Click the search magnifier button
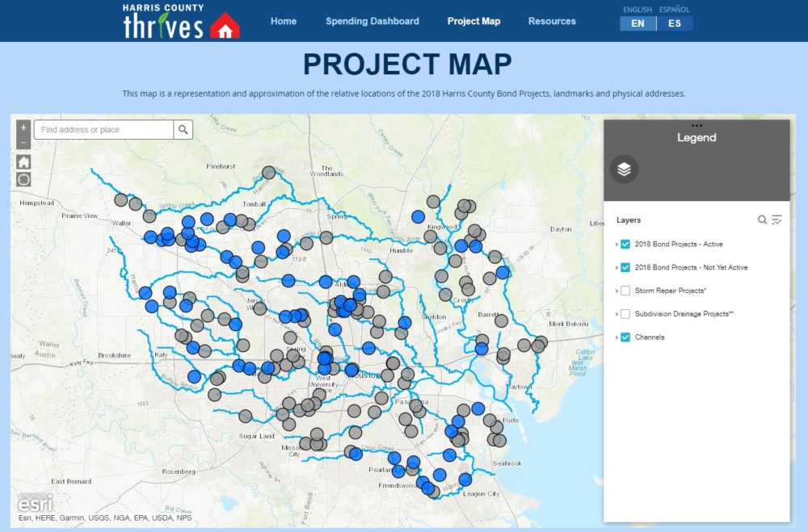Viewport: 808px width, 532px height. (x=183, y=130)
